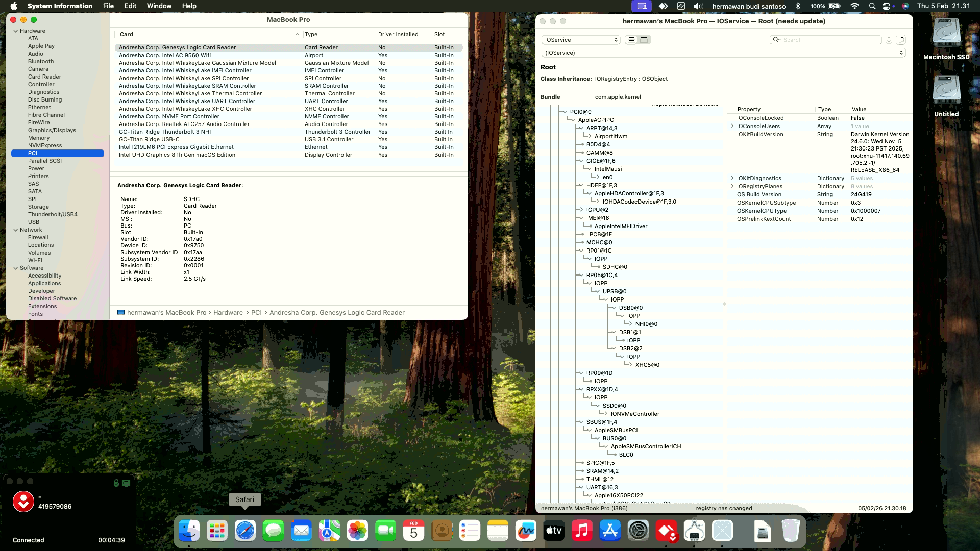Image resolution: width=980 pixels, height=551 pixels.
Task: Open the Messages app in the Dock
Action: [x=273, y=531]
